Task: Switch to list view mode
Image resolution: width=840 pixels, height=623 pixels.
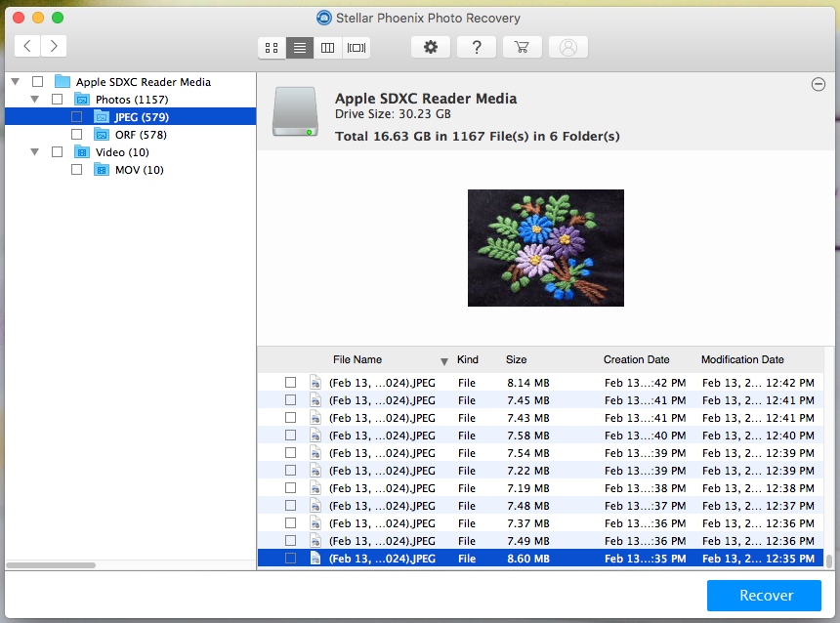Action: 300,47
